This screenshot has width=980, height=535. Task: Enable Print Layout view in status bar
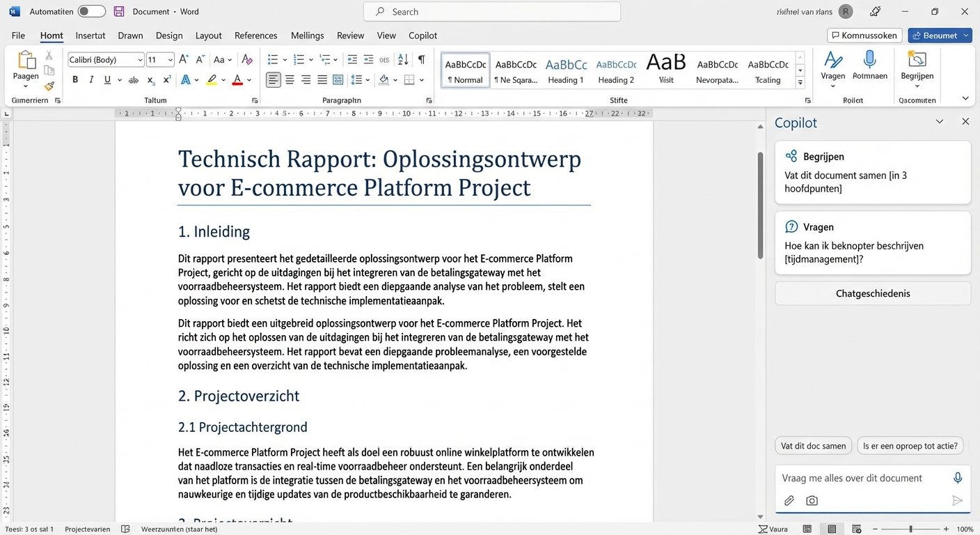pos(830,529)
